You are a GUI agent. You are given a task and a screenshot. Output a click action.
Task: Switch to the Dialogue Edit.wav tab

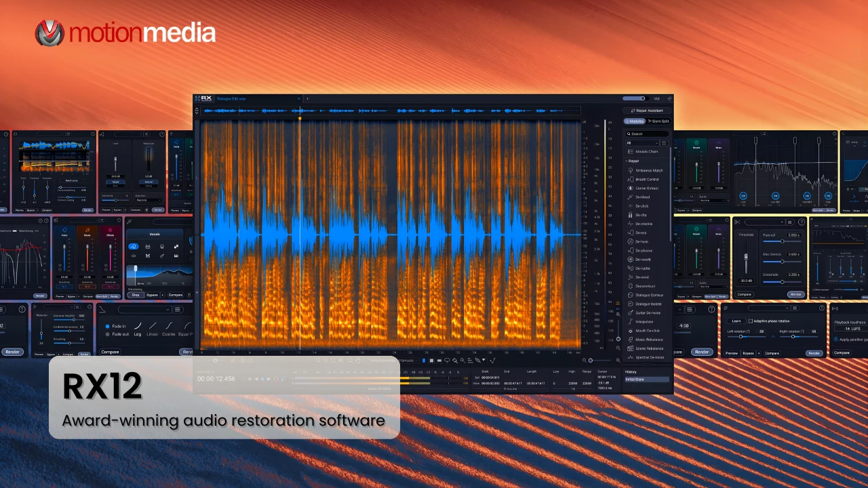coord(231,98)
